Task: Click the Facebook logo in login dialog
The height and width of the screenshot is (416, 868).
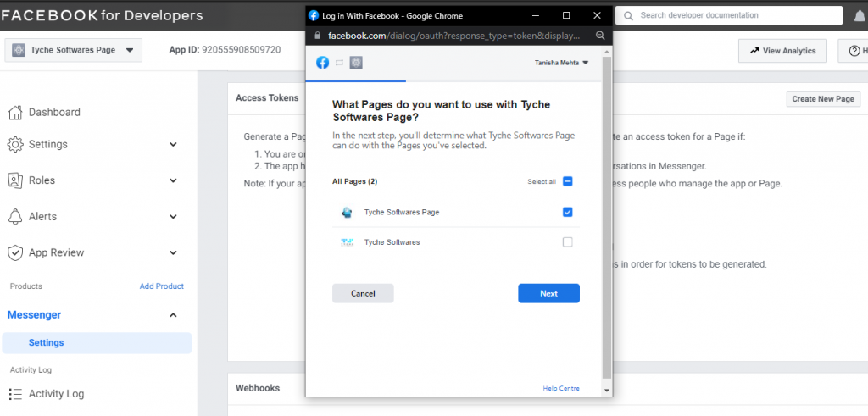Action: 322,63
